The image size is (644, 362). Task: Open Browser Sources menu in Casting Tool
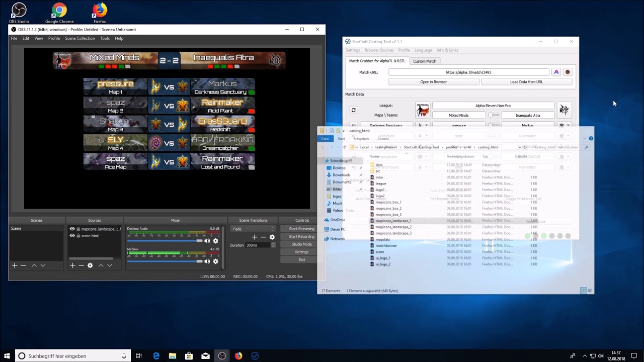[379, 50]
